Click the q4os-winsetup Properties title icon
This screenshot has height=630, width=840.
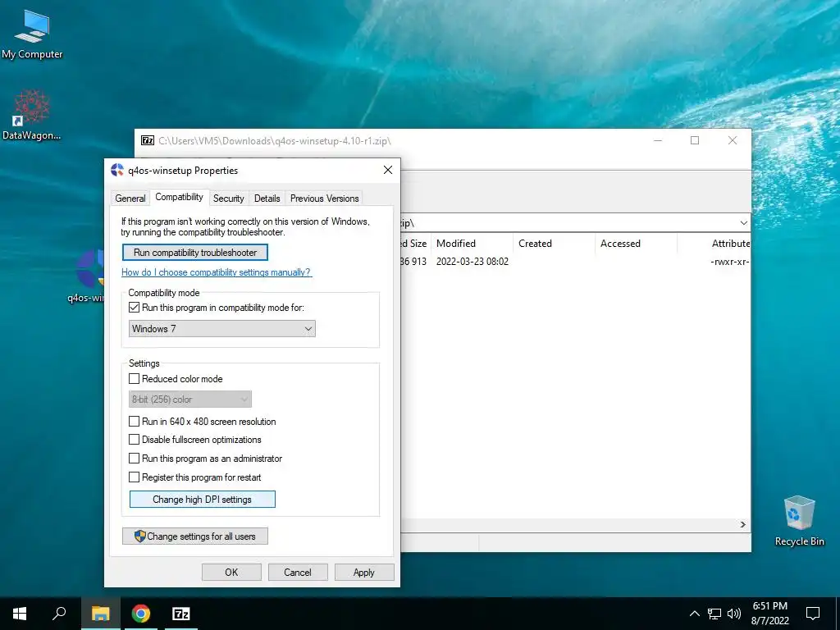(117, 170)
